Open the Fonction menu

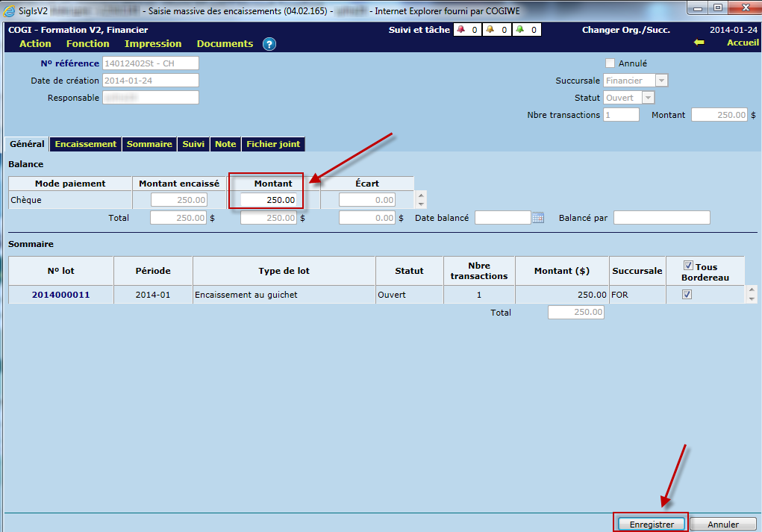pyautogui.click(x=88, y=44)
